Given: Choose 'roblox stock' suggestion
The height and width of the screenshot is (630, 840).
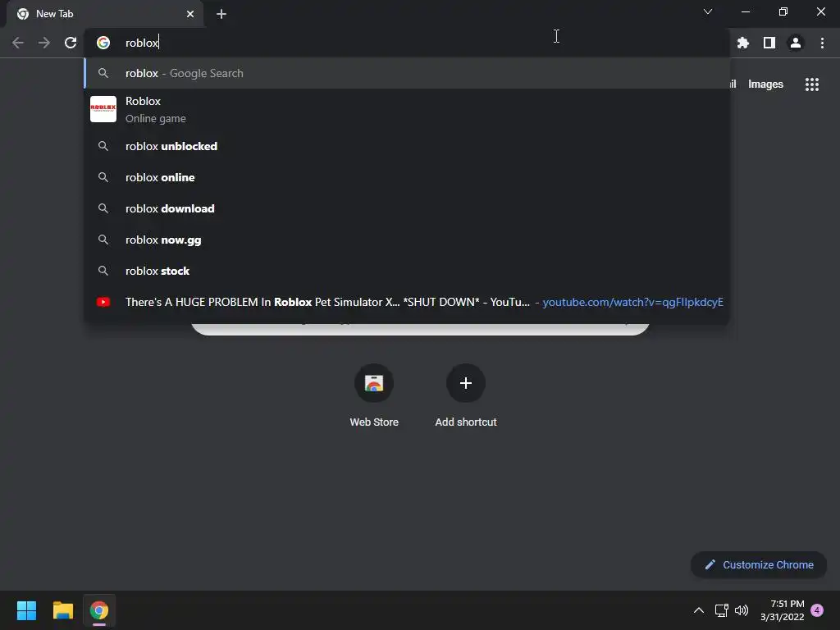Looking at the screenshot, I should 407,271.
